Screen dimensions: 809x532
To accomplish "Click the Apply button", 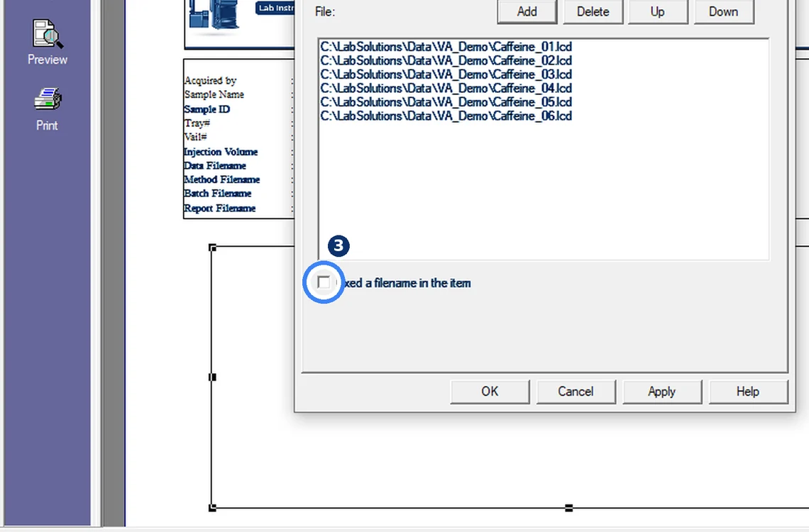I will 662,392.
